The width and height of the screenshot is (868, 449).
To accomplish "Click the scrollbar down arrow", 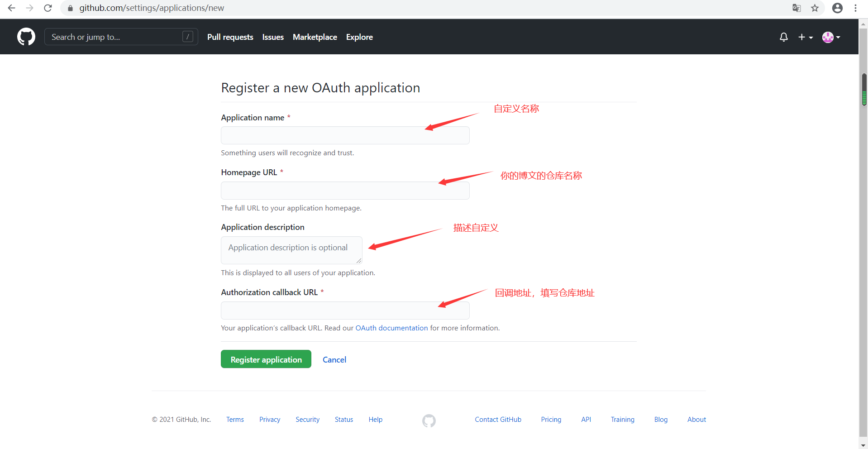I will pyautogui.click(x=863, y=445).
